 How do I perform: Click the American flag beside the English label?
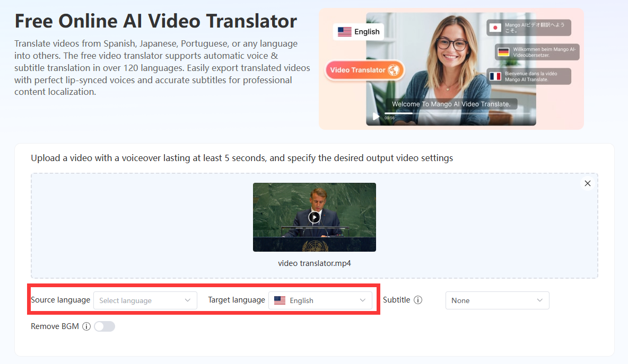click(344, 31)
